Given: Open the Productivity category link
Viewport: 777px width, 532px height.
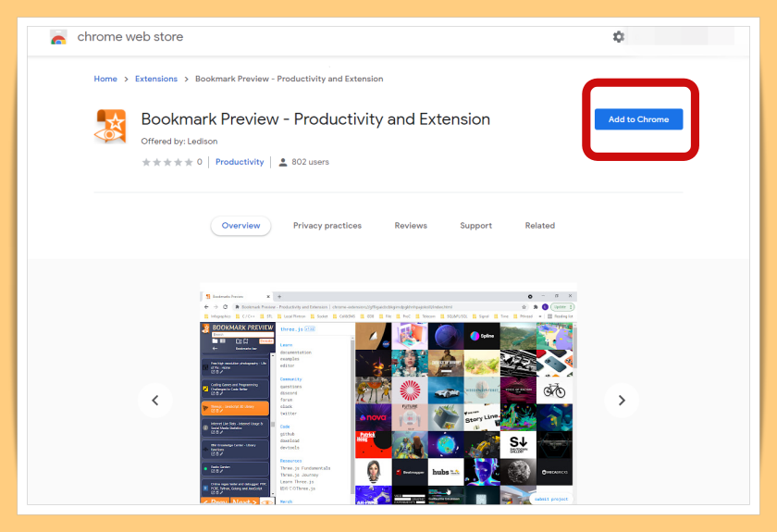Looking at the screenshot, I should [240, 162].
